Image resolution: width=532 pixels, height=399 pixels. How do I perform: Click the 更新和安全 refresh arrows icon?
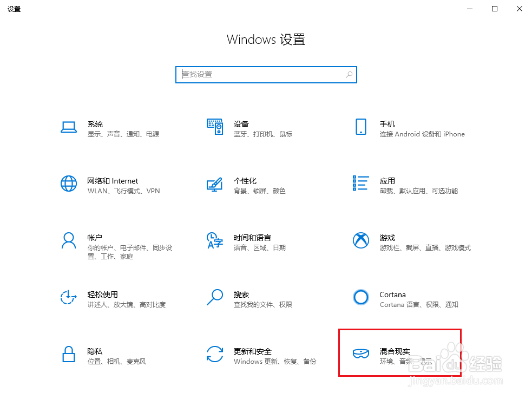coord(215,354)
